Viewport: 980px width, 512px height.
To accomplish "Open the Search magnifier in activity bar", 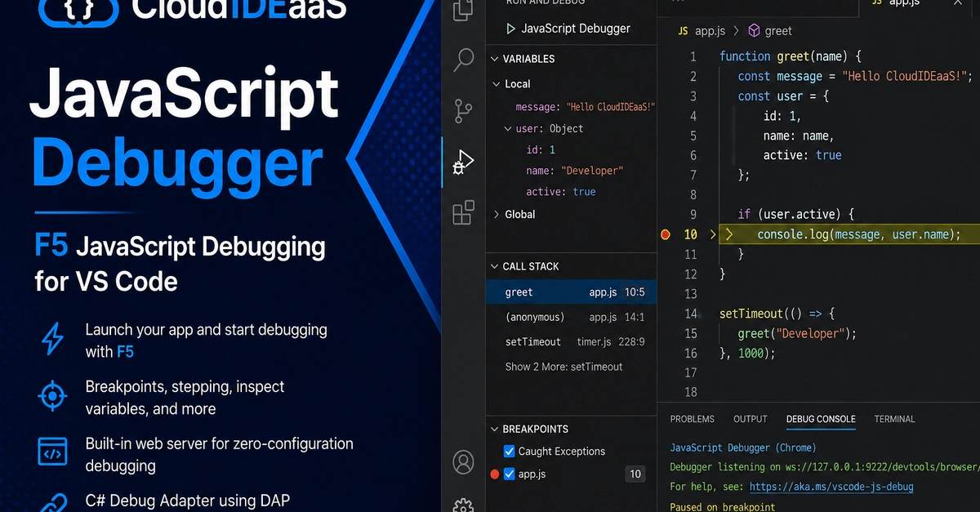I will tap(464, 59).
